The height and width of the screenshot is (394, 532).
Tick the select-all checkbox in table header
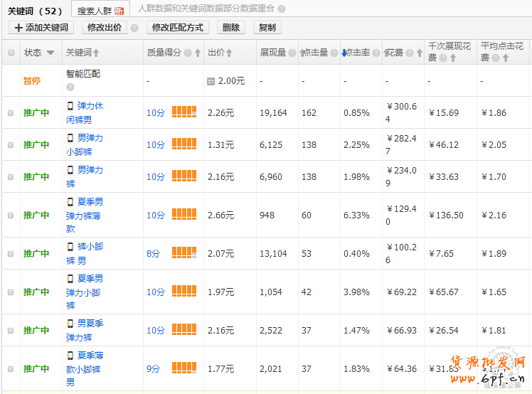(11, 53)
